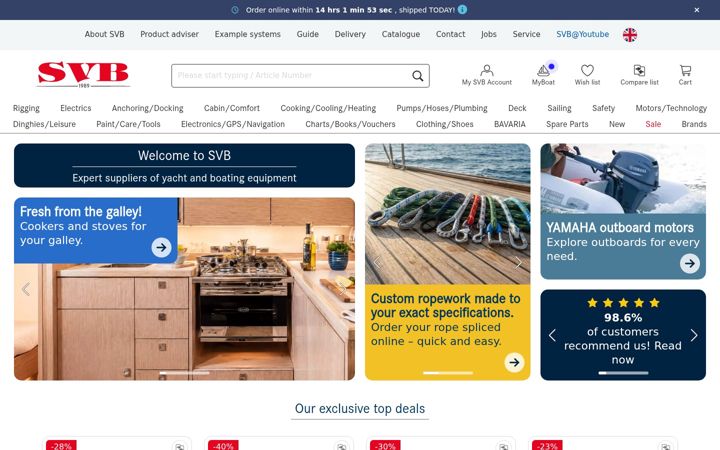
Task: Click arrow button on Yamaha outboard banner
Action: (690, 264)
